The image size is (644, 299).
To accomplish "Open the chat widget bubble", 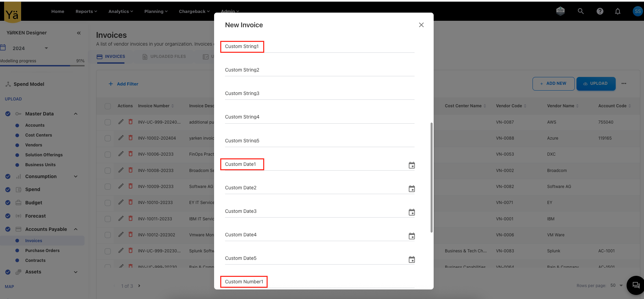I will (635, 285).
